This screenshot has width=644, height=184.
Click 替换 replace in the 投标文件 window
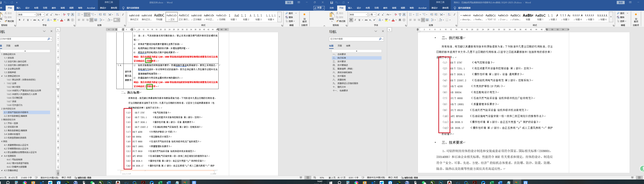click(289, 17)
